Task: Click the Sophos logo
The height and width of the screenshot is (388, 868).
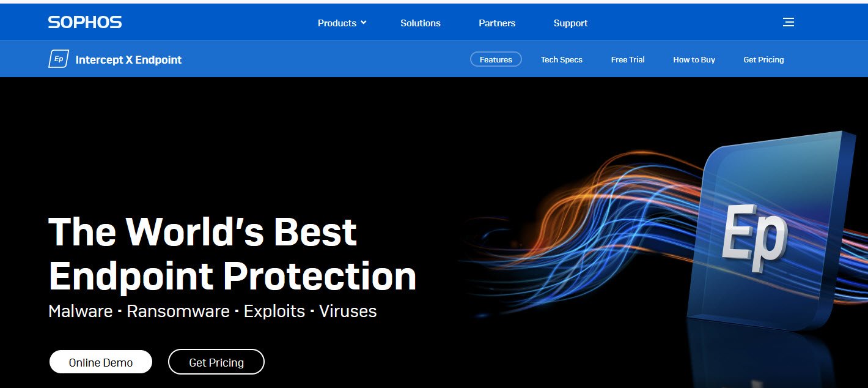Action: (85, 23)
